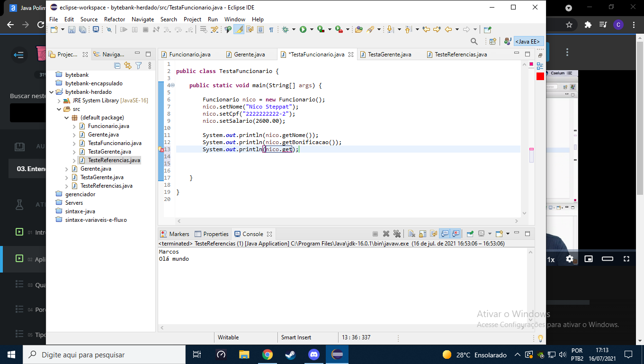The width and height of the screenshot is (644, 364).
Task: Click the Run External Tools icon
Action: tap(339, 29)
